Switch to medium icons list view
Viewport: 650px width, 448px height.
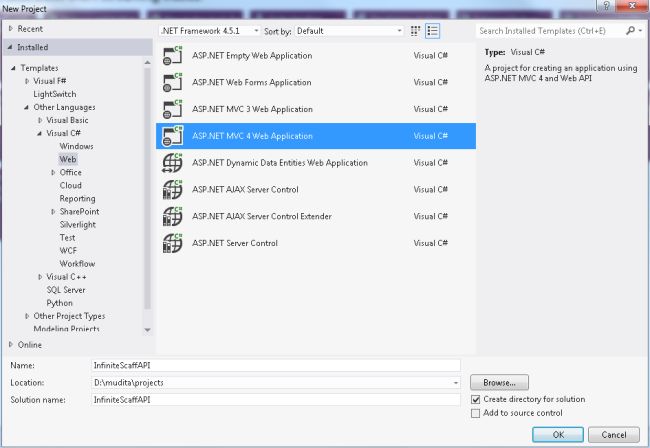pyautogui.click(x=432, y=31)
